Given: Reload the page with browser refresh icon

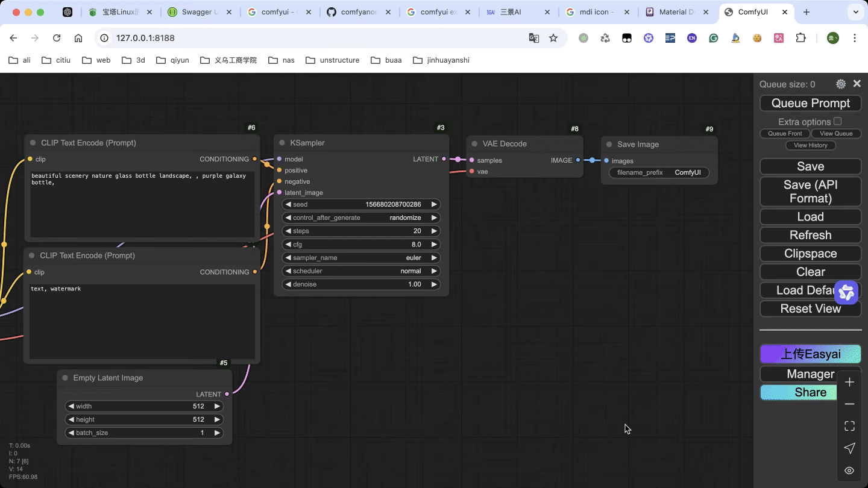Looking at the screenshot, I should click(x=57, y=38).
